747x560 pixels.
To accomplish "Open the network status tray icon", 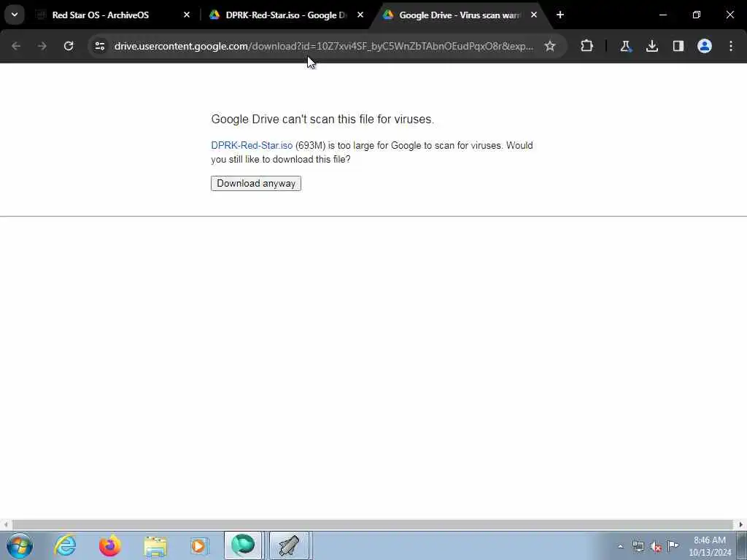I will pos(638,546).
